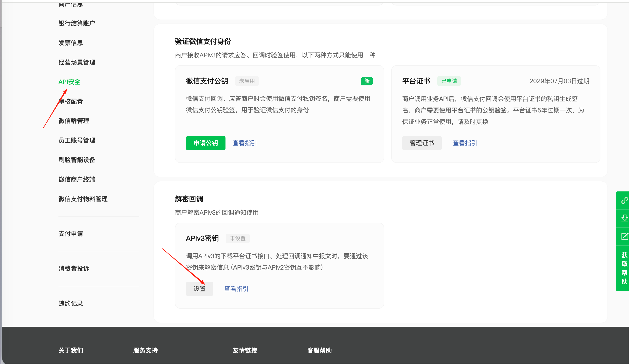Open 违约记录 section
This screenshot has width=629, height=364.
click(x=71, y=303)
